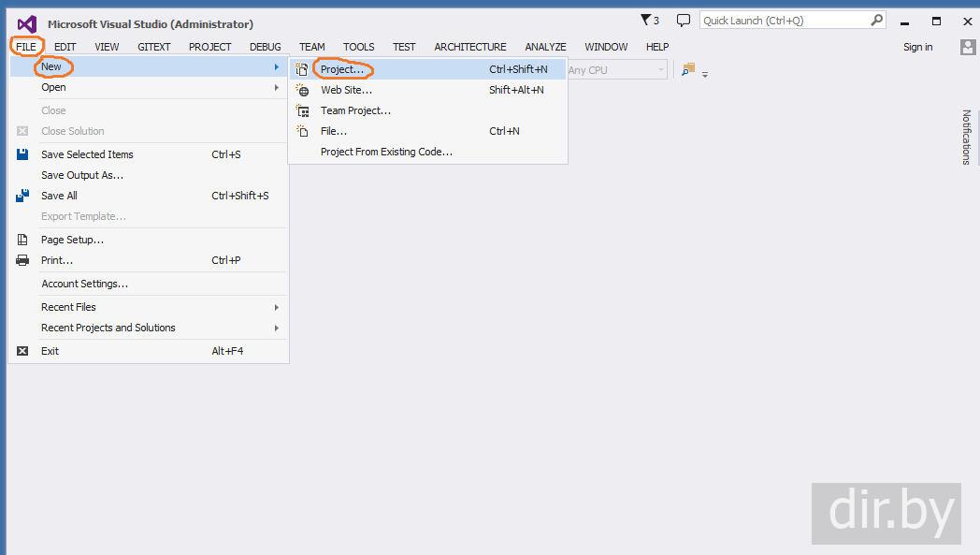
Task: Select Save Output As... entry
Action: [x=149, y=175]
